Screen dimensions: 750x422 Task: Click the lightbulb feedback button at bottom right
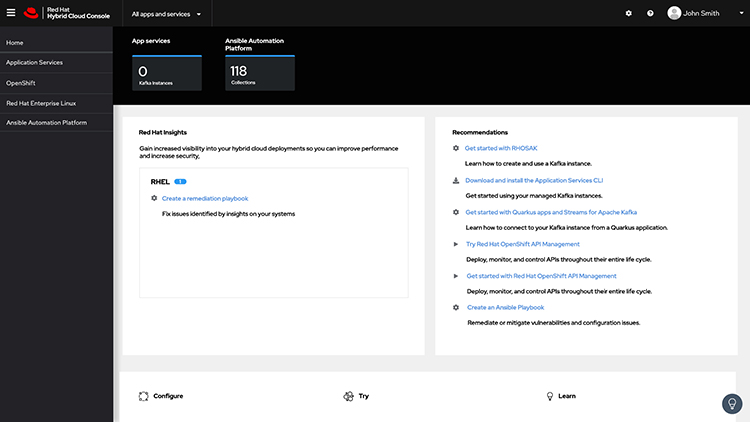732,403
